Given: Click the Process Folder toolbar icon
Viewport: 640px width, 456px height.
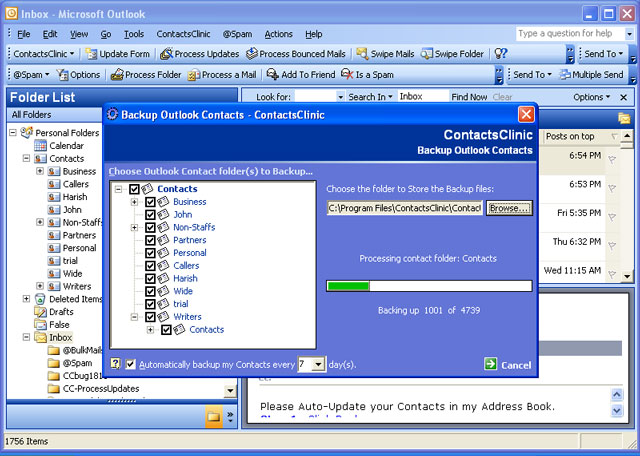Looking at the screenshot, I should tap(117, 74).
